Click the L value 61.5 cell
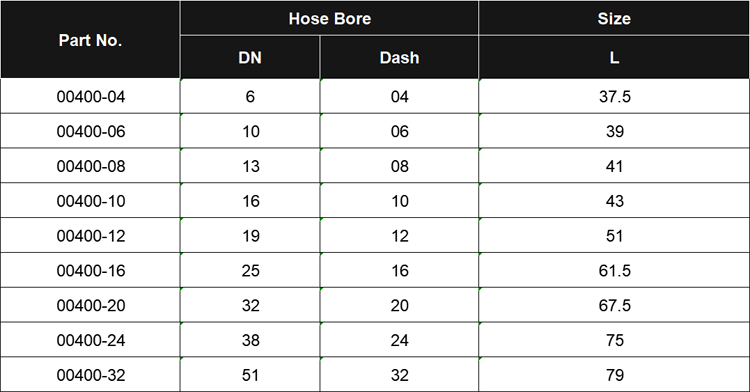This screenshot has height=392, width=750. click(614, 271)
